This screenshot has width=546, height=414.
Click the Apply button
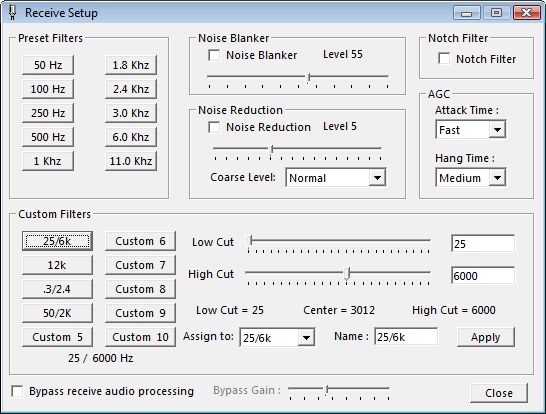point(486,337)
